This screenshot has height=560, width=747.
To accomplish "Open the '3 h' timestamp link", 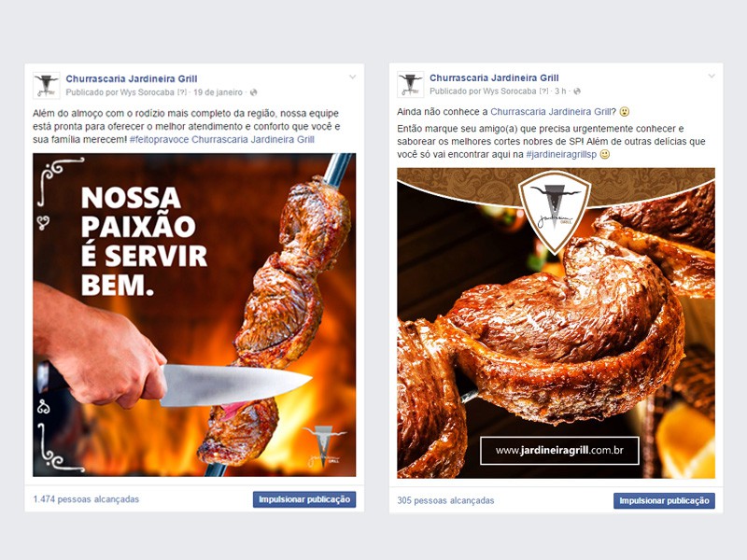I will point(560,91).
